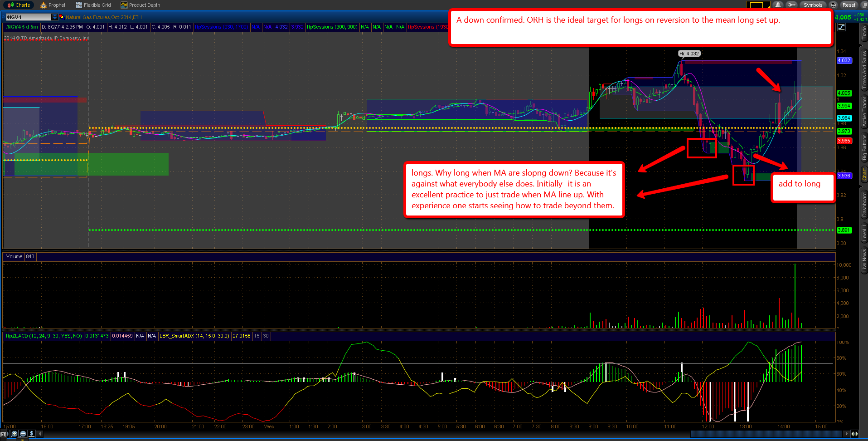Open the Flexible Grid tab
Image resolution: width=868 pixels, height=441 pixels.
coord(93,5)
